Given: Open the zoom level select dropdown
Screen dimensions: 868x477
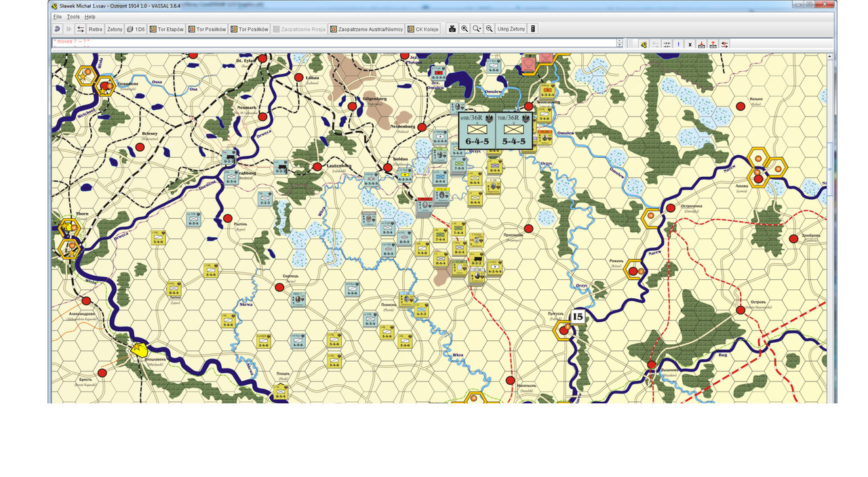Looking at the screenshot, I should 477,29.
